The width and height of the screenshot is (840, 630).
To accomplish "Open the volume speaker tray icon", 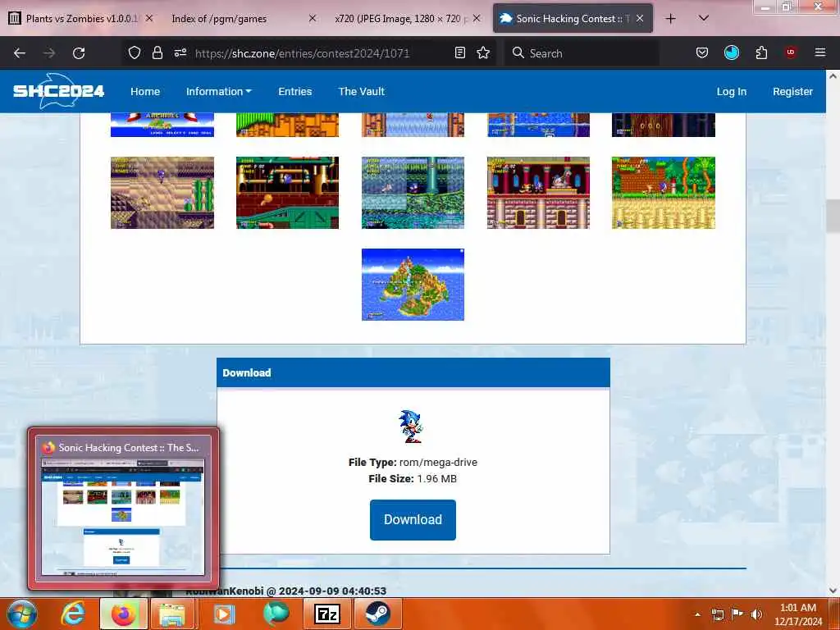I will click(x=756, y=614).
